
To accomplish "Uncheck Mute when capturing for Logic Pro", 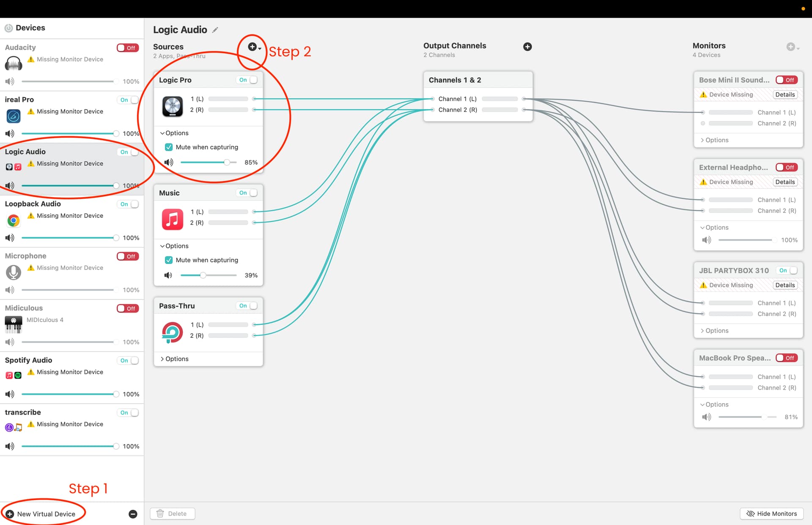I will click(x=169, y=147).
